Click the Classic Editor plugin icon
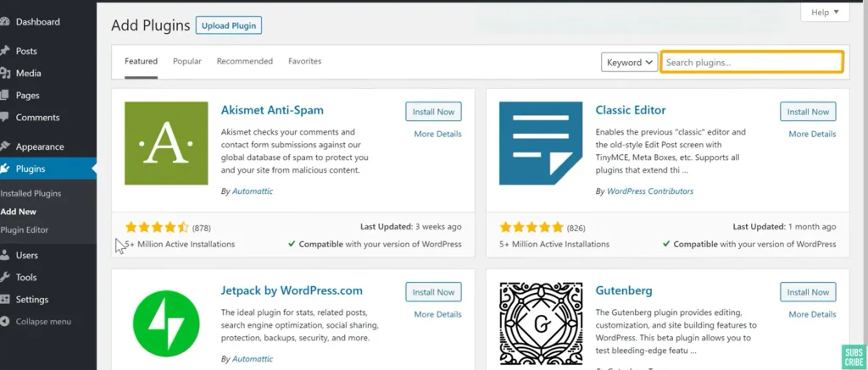The height and width of the screenshot is (370, 868). point(541,143)
